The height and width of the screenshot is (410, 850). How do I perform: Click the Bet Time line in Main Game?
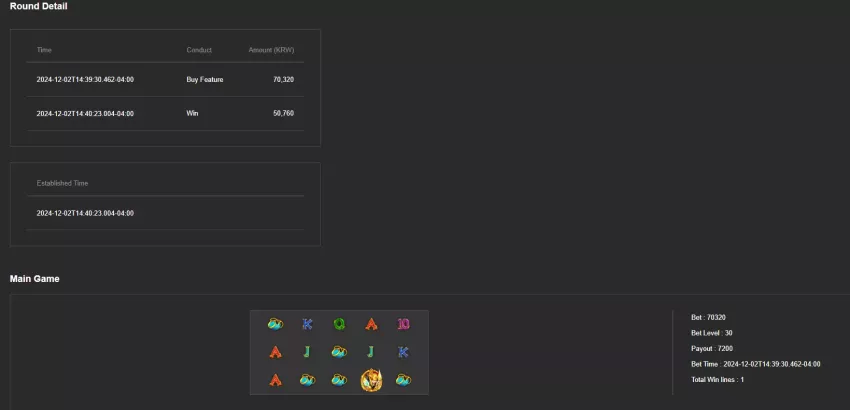click(x=756, y=364)
